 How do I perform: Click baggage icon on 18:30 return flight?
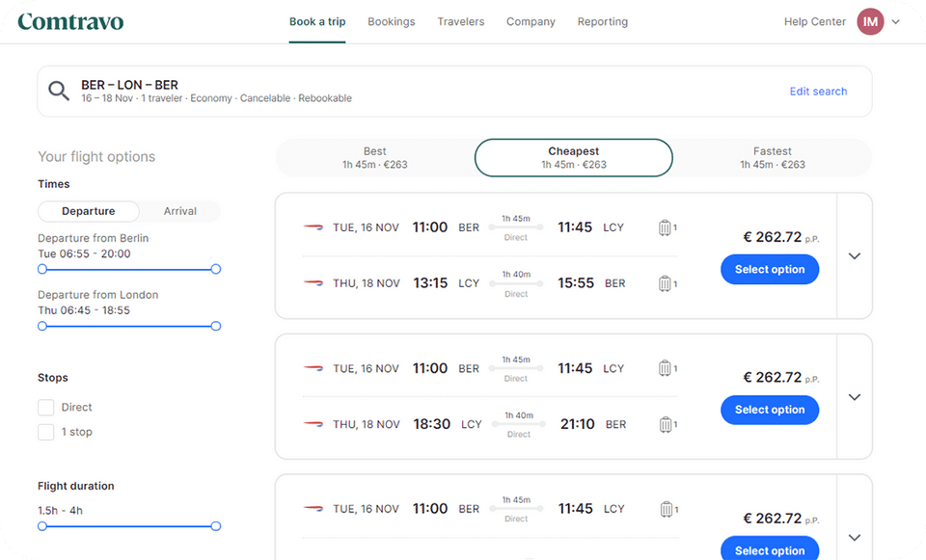(x=665, y=424)
